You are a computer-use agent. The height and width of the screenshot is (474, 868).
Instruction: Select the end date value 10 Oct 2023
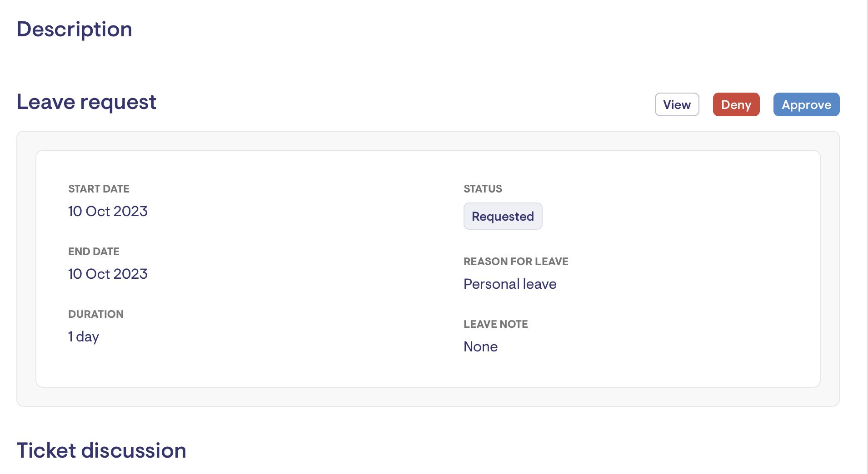tap(108, 274)
